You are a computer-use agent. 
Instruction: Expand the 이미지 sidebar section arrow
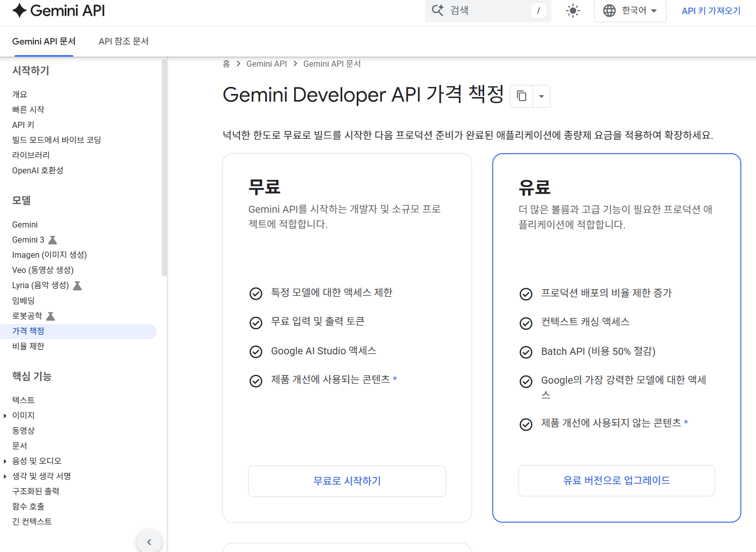click(5, 416)
